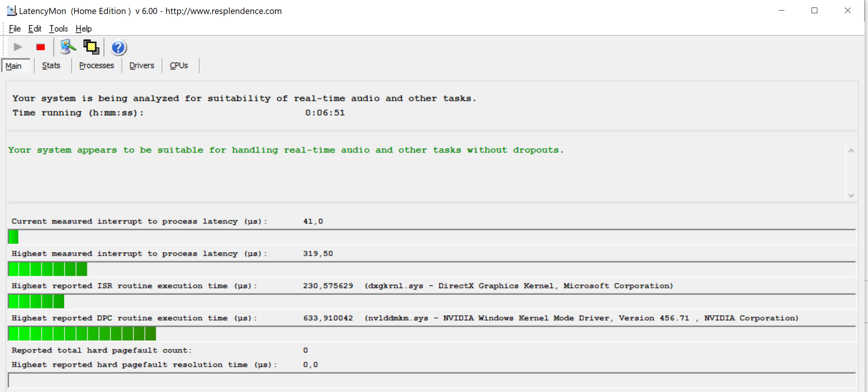
Task: Minimize the LatencyMon window
Action: pyautogui.click(x=781, y=11)
